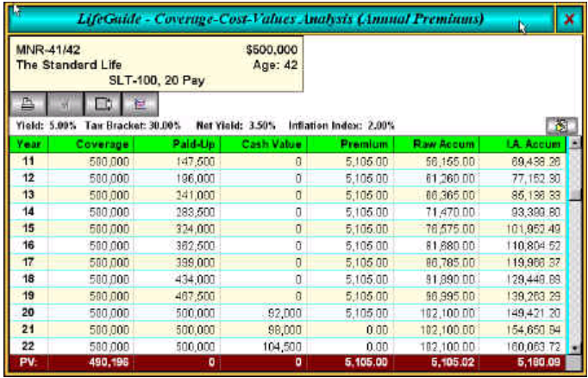Click Paid-Up value 196,000
The height and width of the screenshot is (378, 588).
(196, 179)
